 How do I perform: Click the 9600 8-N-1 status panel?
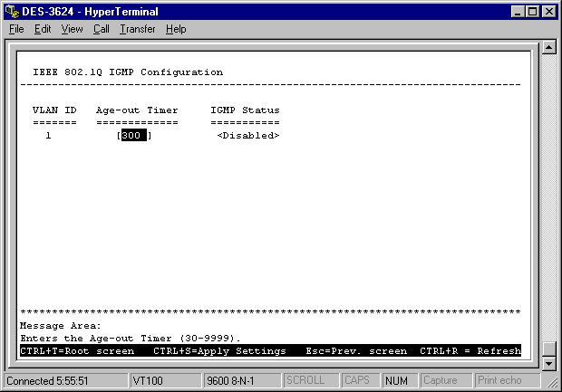click(241, 381)
